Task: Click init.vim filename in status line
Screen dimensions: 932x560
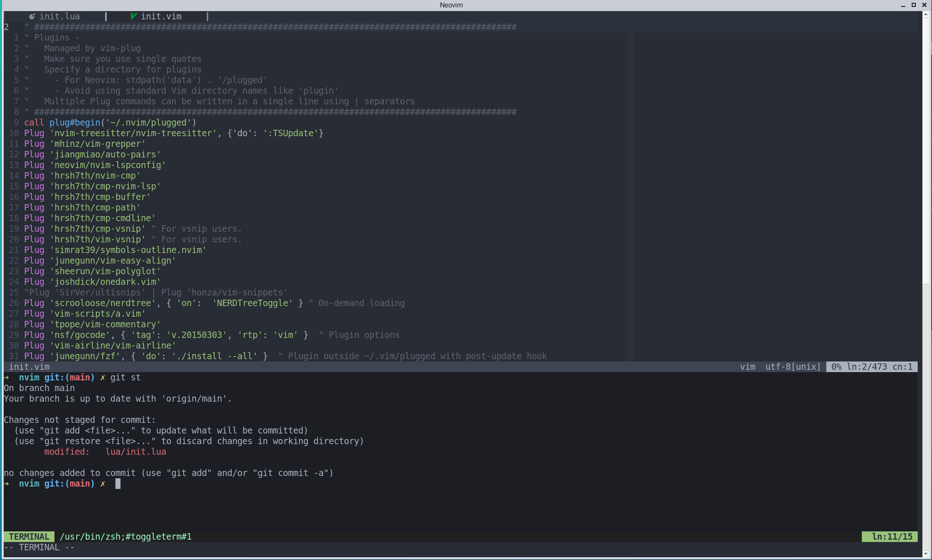Action: point(29,367)
